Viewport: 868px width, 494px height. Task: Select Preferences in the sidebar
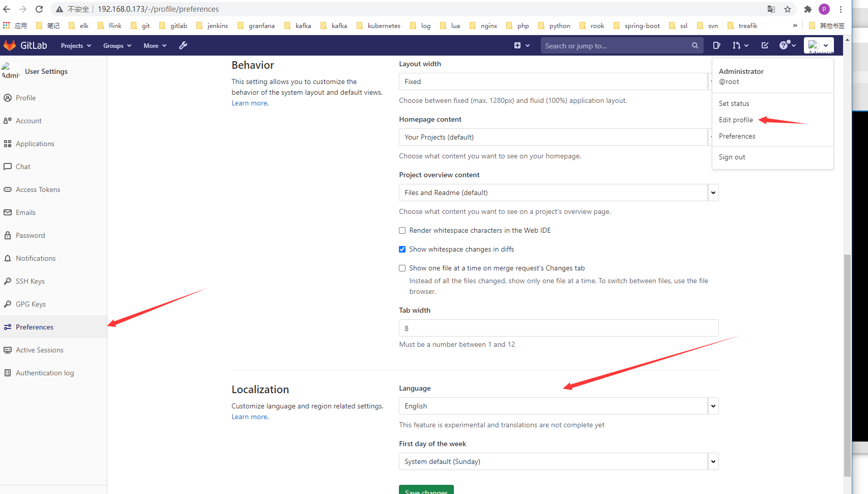(x=53, y=327)
